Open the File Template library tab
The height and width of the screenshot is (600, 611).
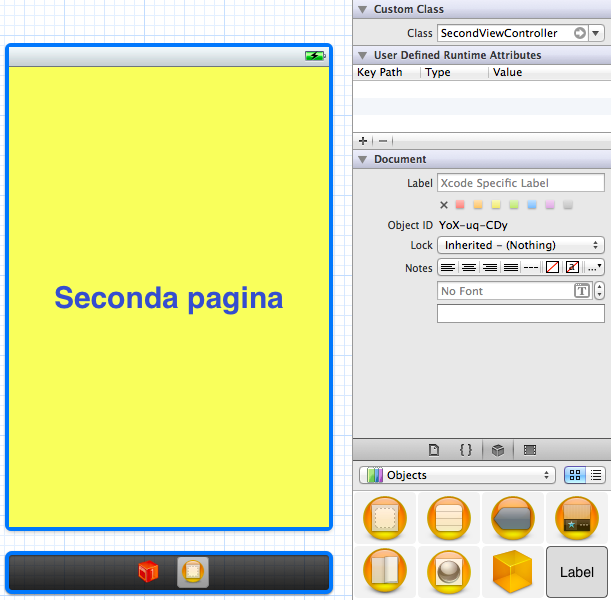434,450
